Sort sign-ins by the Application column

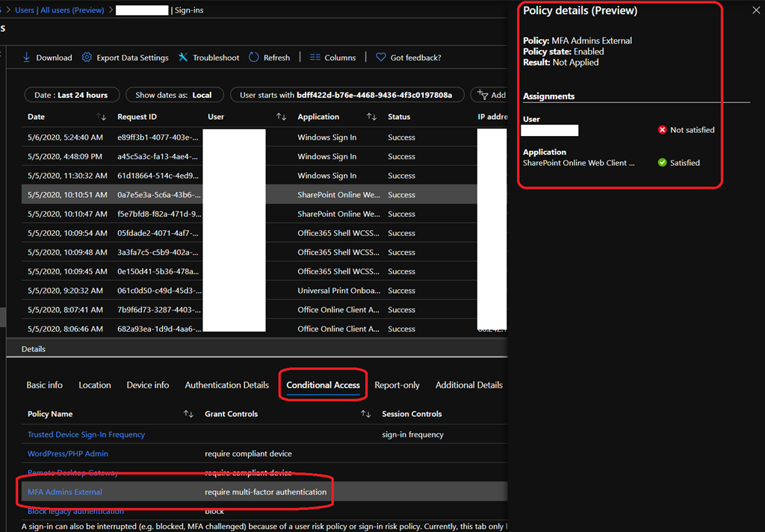tap(371, 117)
